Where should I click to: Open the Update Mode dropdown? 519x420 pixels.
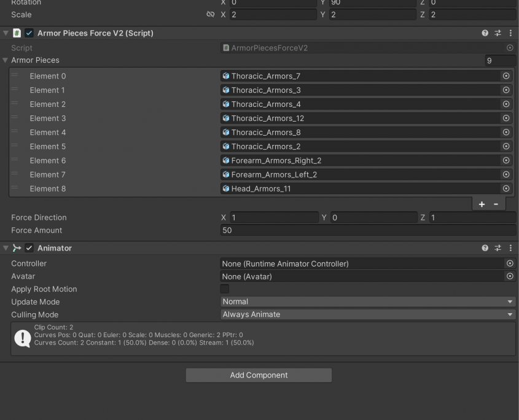[x=367, y=301]
